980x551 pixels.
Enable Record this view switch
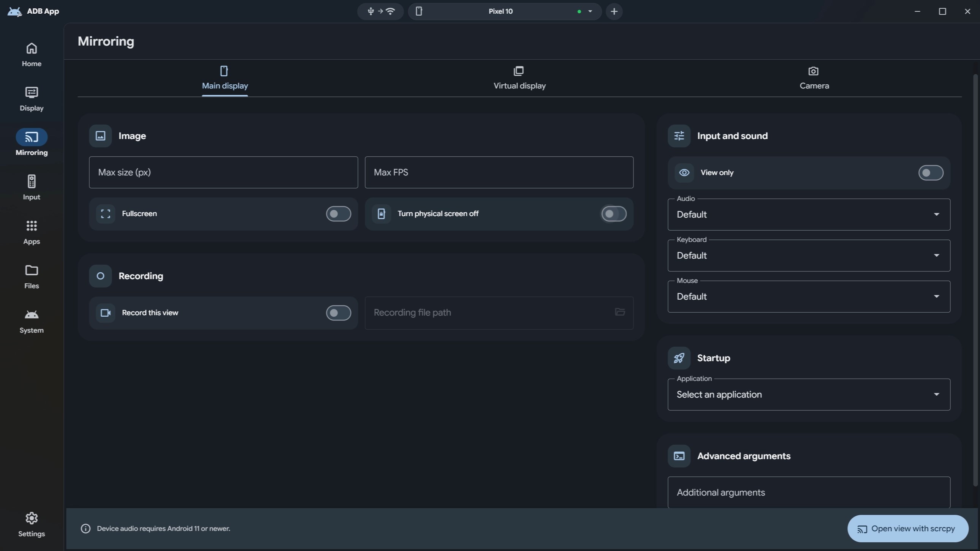(x=338, y=313)
